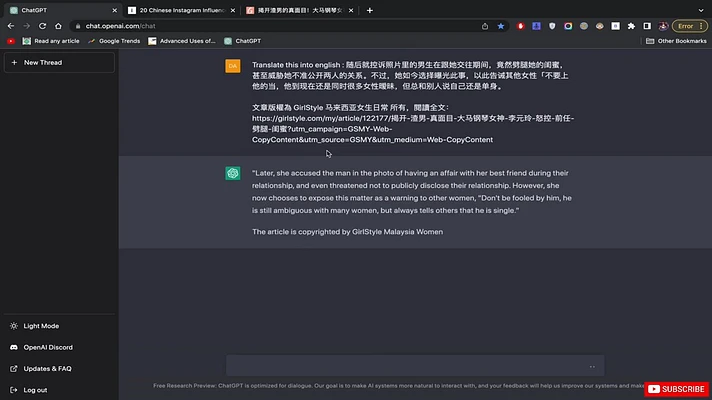Click the chat.openai.com address bar

tap(272, 26)
